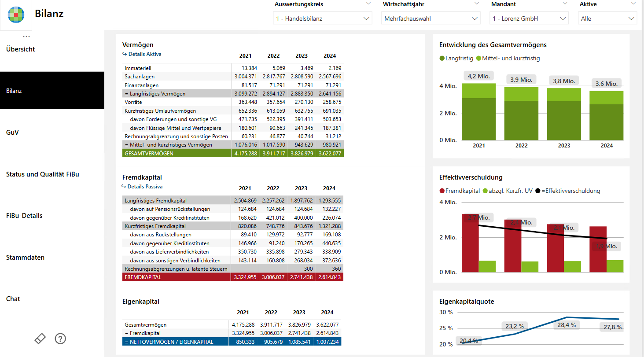Image resolution: width=644 pixels, height=357 pixels.
Task: Follow the Details Aktiva link
Action: click(142, 54)
